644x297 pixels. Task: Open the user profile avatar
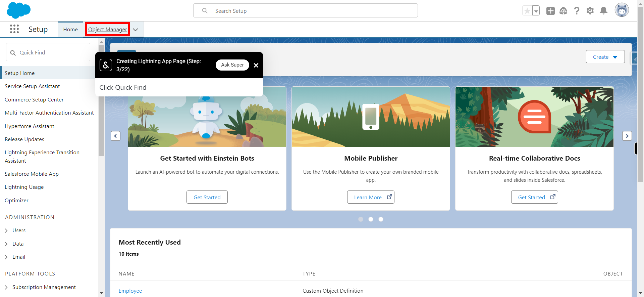coord(622,10)
